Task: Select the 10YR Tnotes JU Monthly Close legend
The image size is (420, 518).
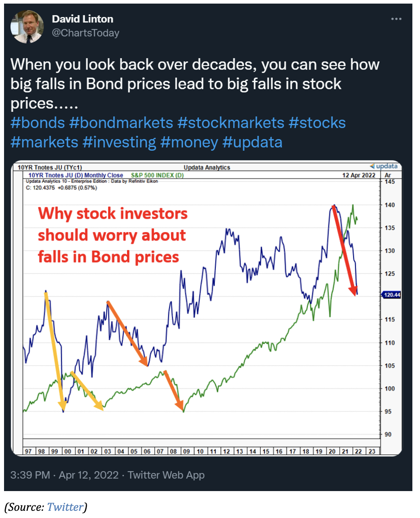Action: click(76, 175)
